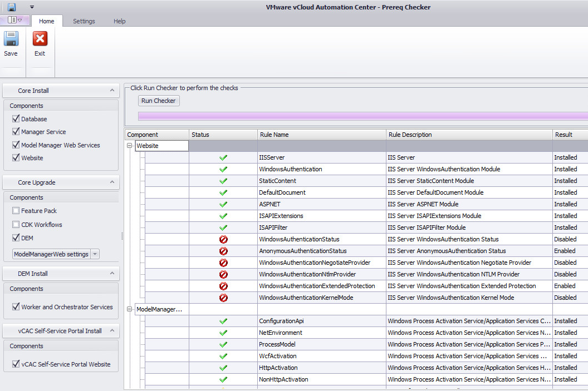Toggle the Website component checkbox

click(x=16, y=157)
